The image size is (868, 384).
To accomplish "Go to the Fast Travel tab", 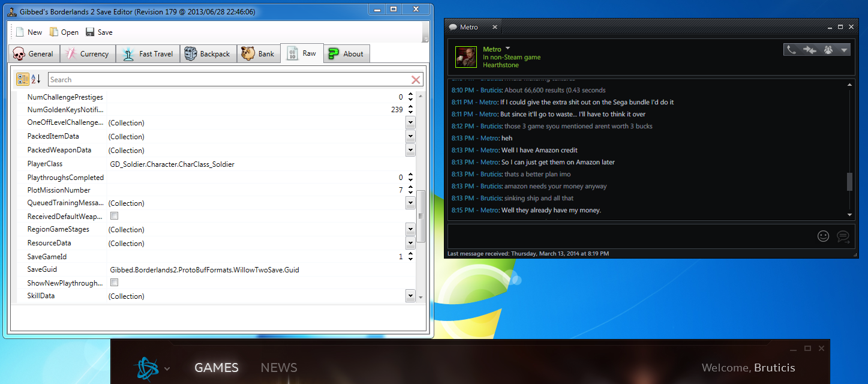I will (x=149, y=53).
